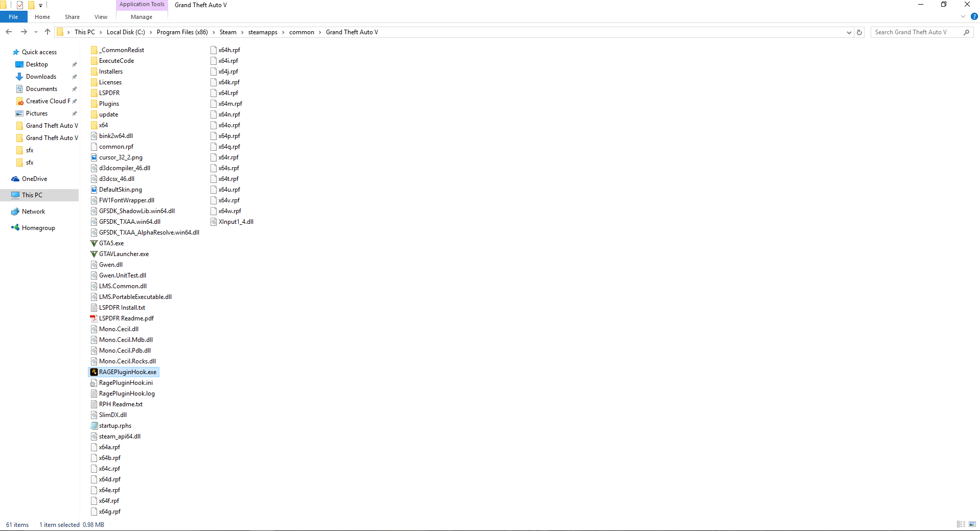This screenshot has height=531, width=980.
Task: Select the RPH Readme.txt file
Action: coord(116,404)
